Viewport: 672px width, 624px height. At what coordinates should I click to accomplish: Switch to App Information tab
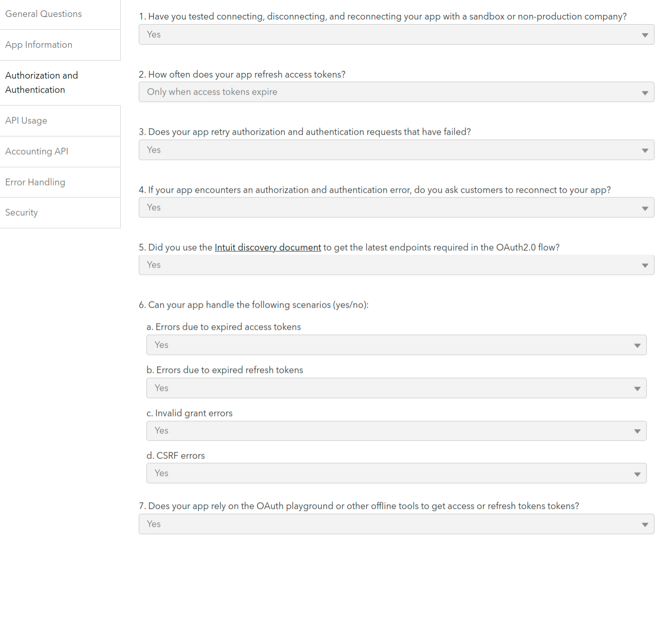(x=39, y=45)
